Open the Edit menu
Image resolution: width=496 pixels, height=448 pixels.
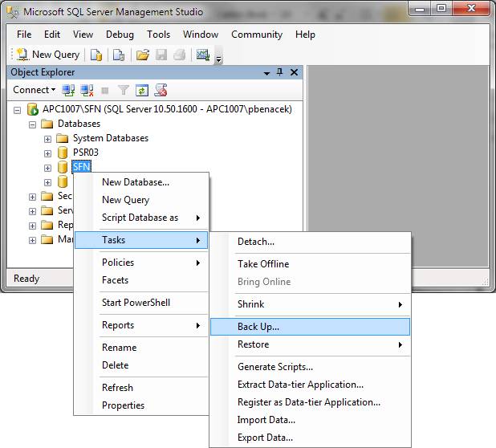point(52,35)
